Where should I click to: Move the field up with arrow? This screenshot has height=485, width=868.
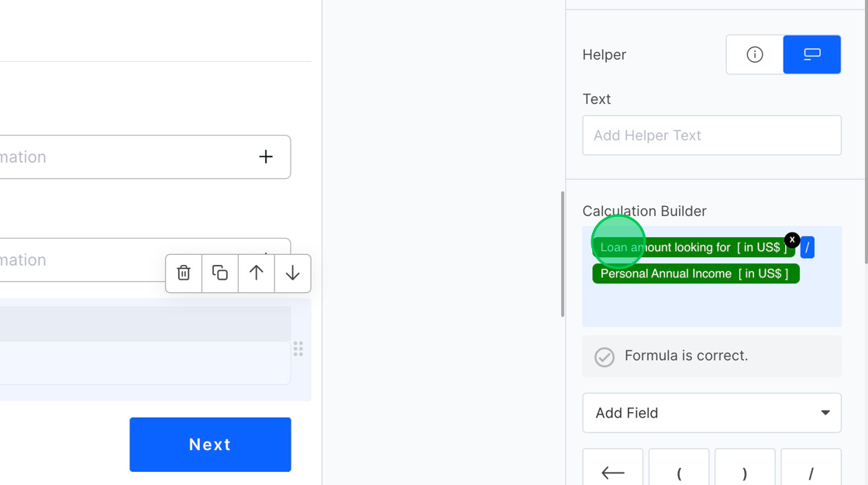[x=257, y=273]
